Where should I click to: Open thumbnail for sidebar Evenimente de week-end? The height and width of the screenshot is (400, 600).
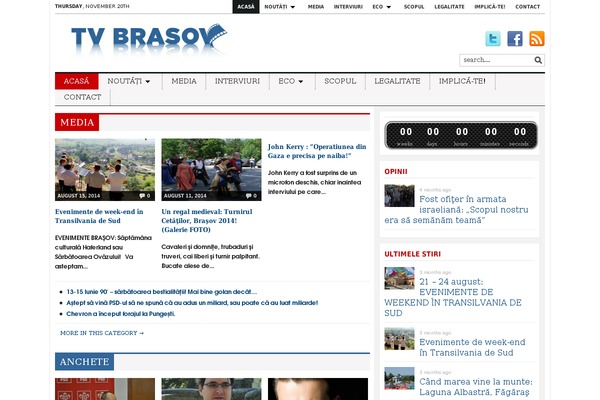pos(399,339)
